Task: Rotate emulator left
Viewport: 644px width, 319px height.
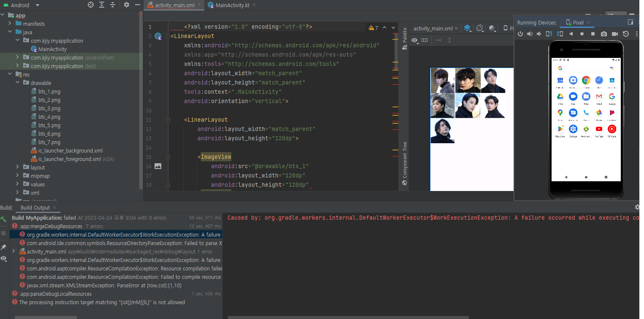Action: coord(549,34)
